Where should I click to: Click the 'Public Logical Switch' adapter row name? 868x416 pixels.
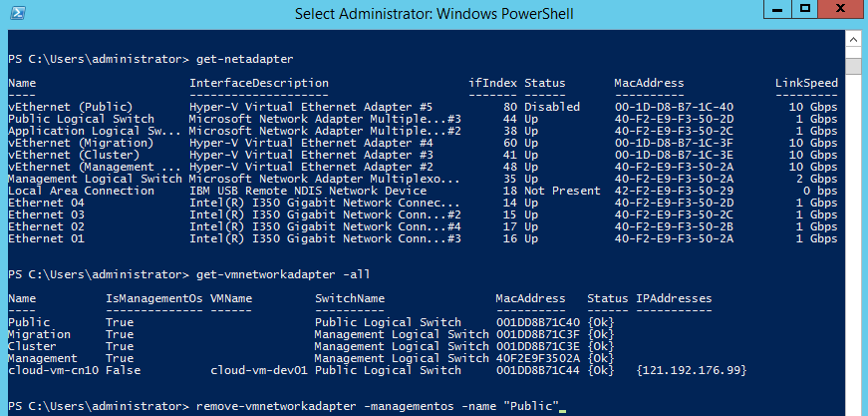pyautogui.click(x=81, y=119)
